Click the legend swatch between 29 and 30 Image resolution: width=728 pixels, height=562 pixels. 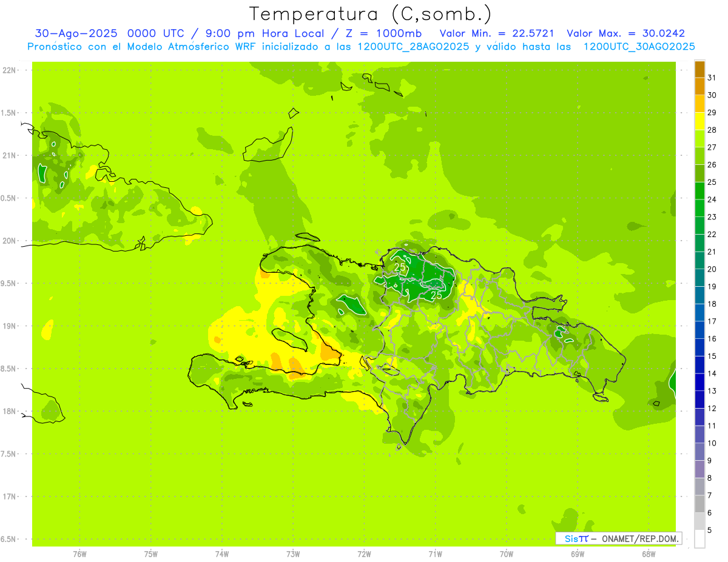point(699,104)
